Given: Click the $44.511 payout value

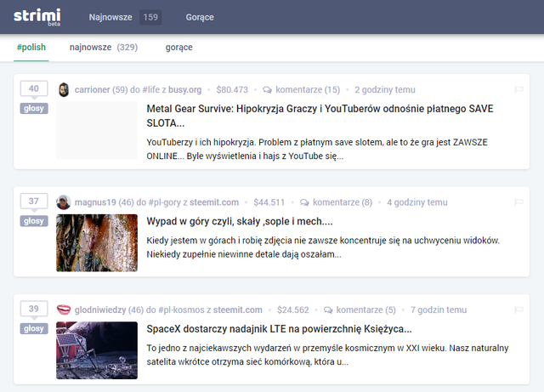Looking at the screenshot, I should [269, 202].
